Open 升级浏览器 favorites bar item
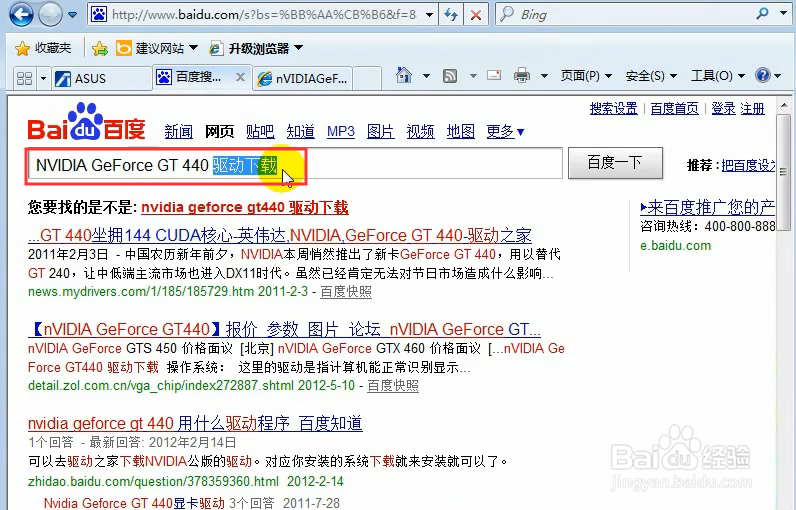 pyautogui.click(x=256, y=48)
